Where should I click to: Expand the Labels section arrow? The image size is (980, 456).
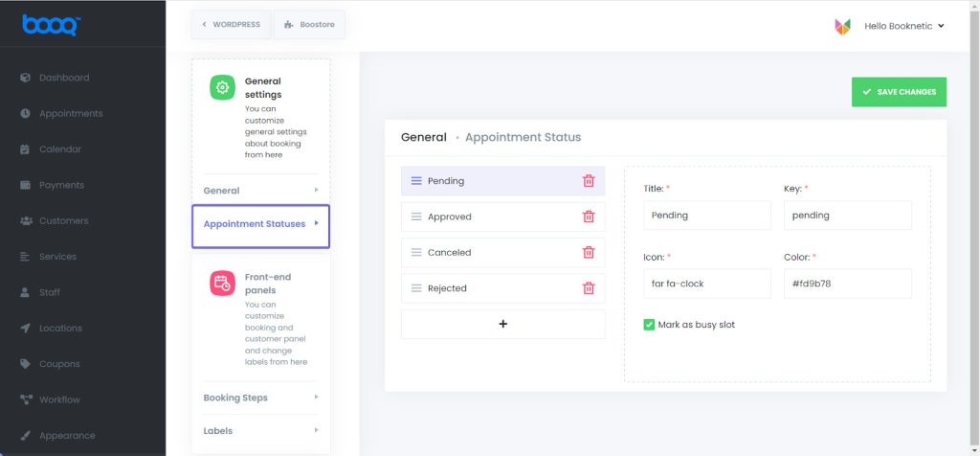point(316,430)
